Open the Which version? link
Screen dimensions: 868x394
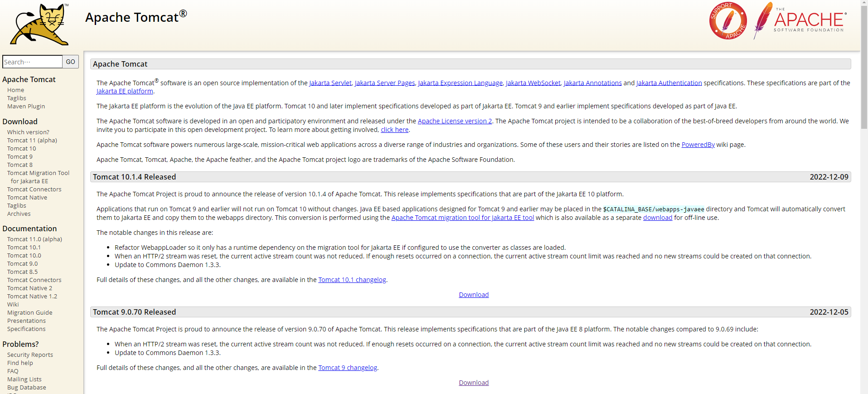pyautogui.click(x=28, y=132)
